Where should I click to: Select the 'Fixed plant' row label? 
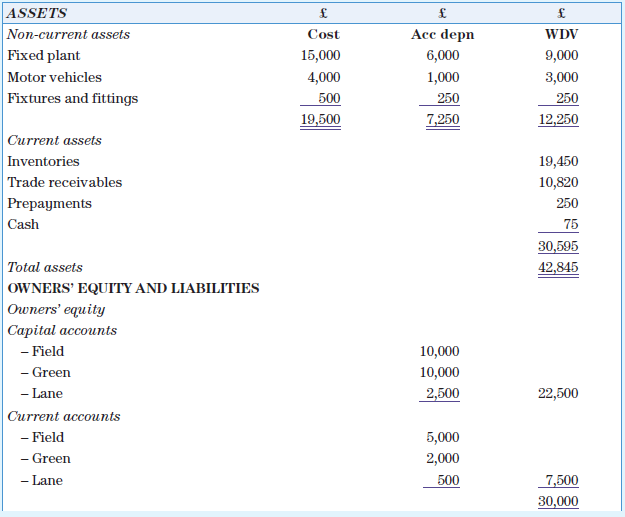[x=44, y=55]
